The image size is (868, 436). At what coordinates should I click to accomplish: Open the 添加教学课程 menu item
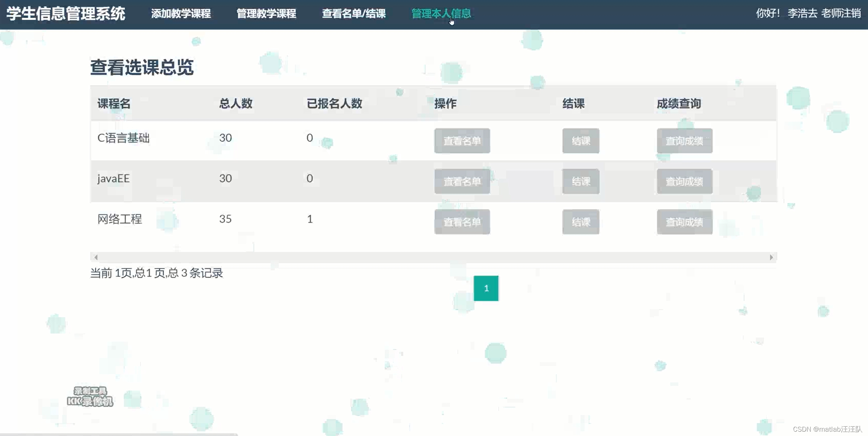tap(181, 14)
